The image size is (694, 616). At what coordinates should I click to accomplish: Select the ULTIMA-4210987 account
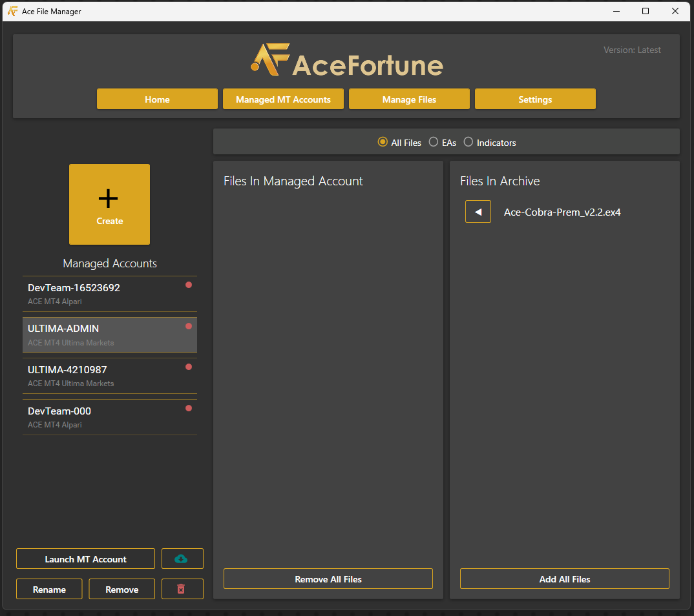click(x=110, y=376)
